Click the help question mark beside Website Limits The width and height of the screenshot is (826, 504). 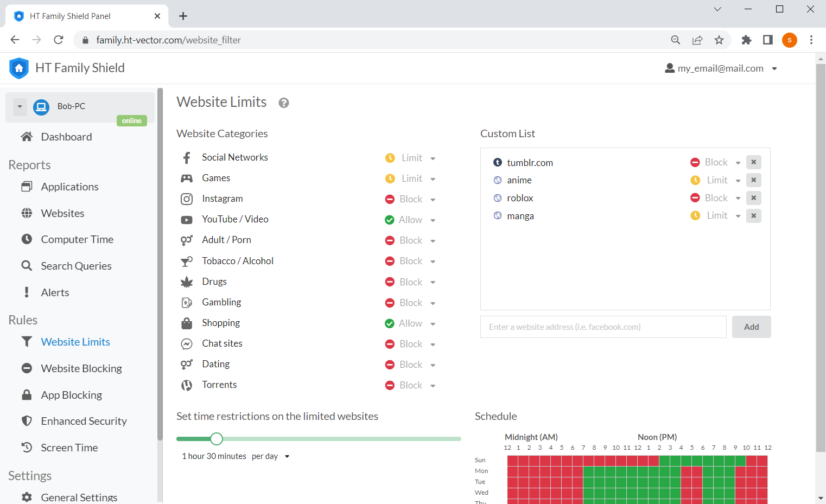click(283, 103)
